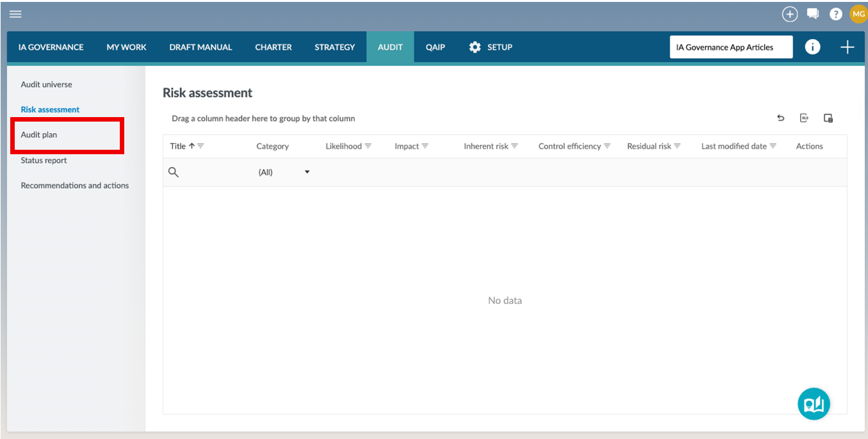
Task: Open the SETUP tab label
Action: 500,47
